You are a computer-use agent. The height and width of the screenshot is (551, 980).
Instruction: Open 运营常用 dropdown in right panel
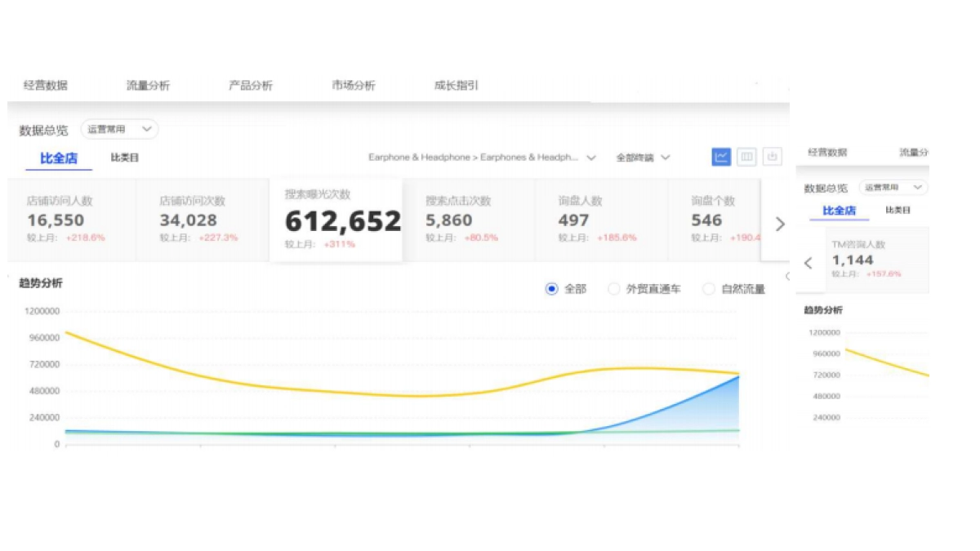coord(893,188)
